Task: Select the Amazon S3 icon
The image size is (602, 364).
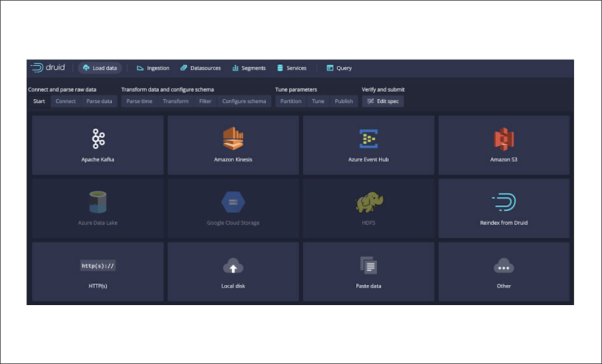Action: click(x=504, y=139)
